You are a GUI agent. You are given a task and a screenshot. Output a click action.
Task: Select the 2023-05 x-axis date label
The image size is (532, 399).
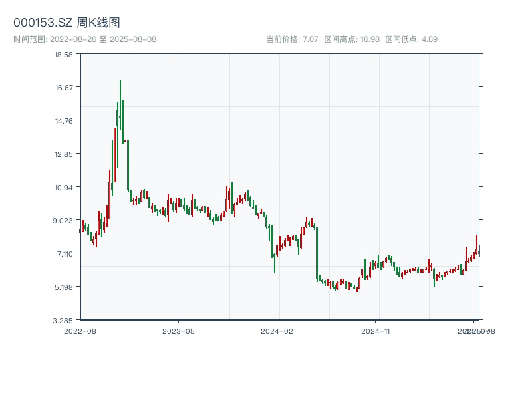coord(178,331)
